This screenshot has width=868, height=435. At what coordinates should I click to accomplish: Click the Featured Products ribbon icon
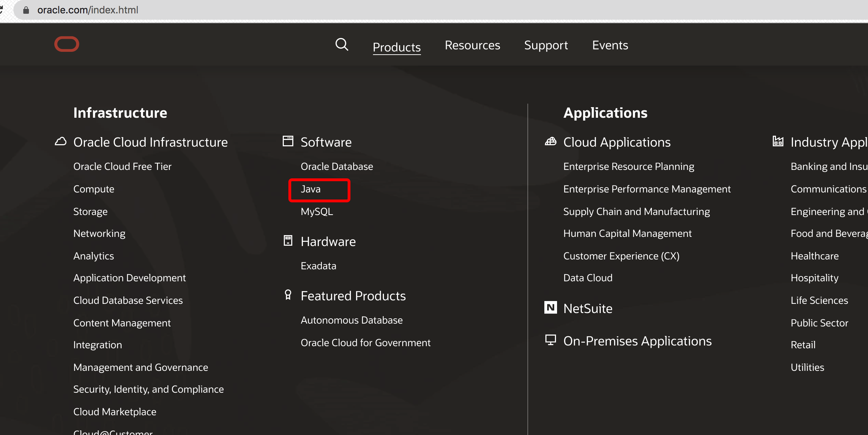coord(288,295)
